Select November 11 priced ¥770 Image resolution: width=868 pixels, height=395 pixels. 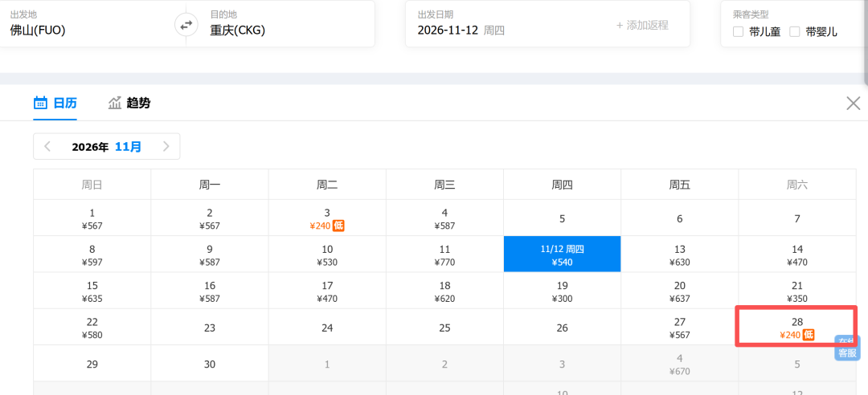coord(445,255)
